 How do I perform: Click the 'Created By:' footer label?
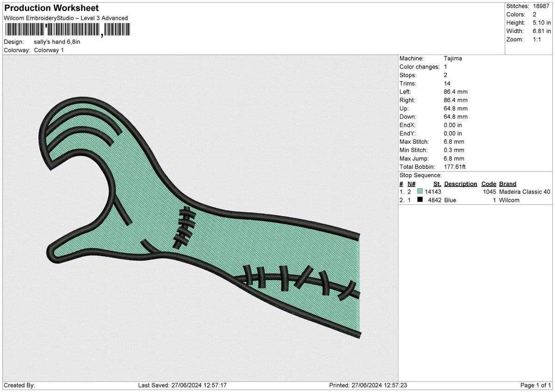[x=19, y=386]
